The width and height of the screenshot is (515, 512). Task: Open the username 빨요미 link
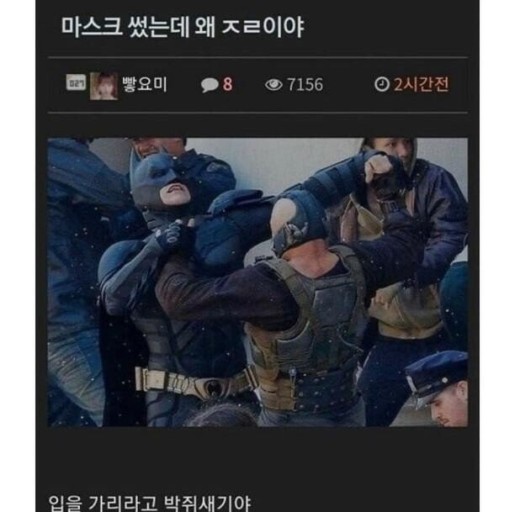[144, 84]
